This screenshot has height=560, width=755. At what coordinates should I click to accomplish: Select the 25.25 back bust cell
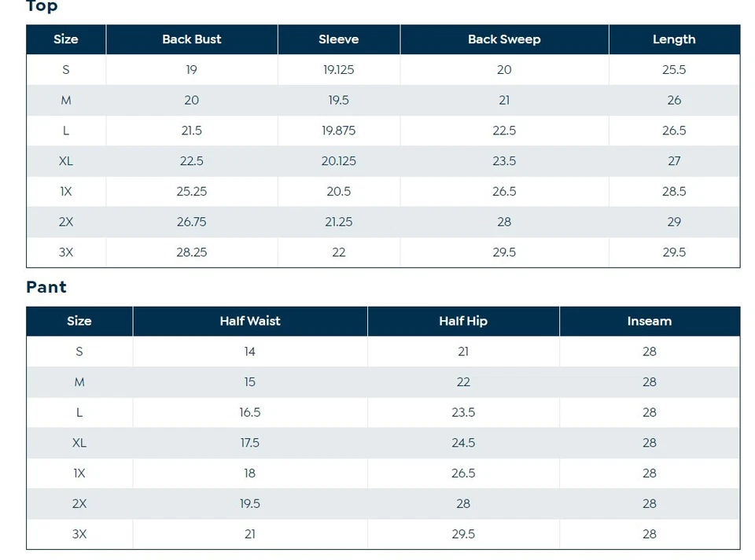point(192,192)
